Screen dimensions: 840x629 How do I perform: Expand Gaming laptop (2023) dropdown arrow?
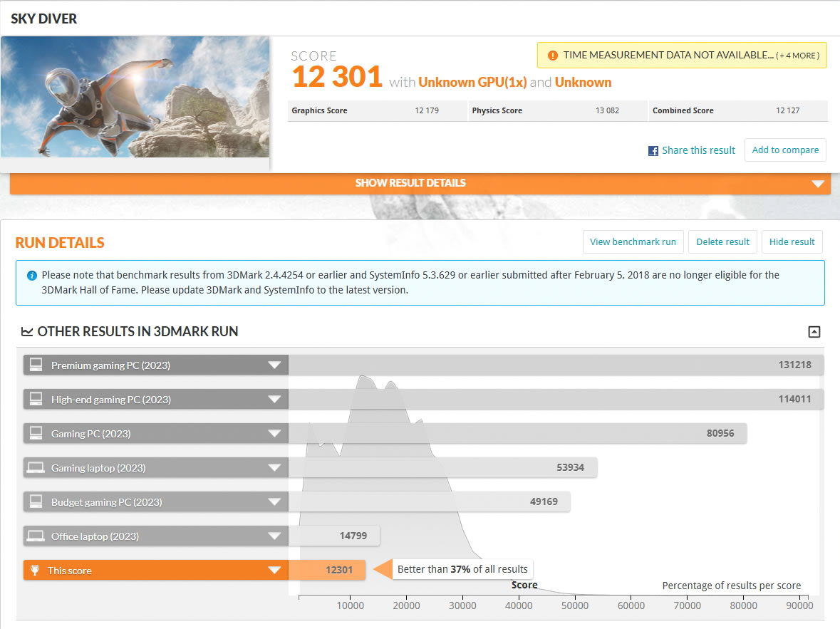(x=274, y=468)
